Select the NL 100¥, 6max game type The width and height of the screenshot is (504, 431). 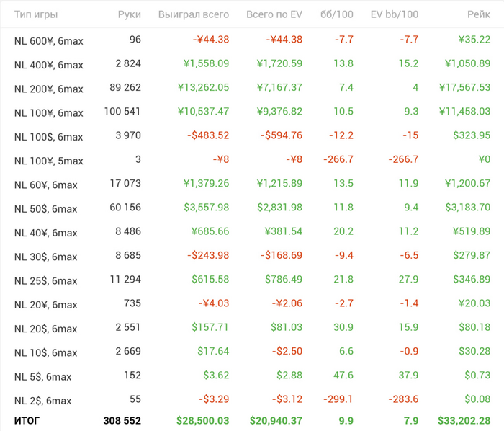pyautogui.click(x=48, y=113)
